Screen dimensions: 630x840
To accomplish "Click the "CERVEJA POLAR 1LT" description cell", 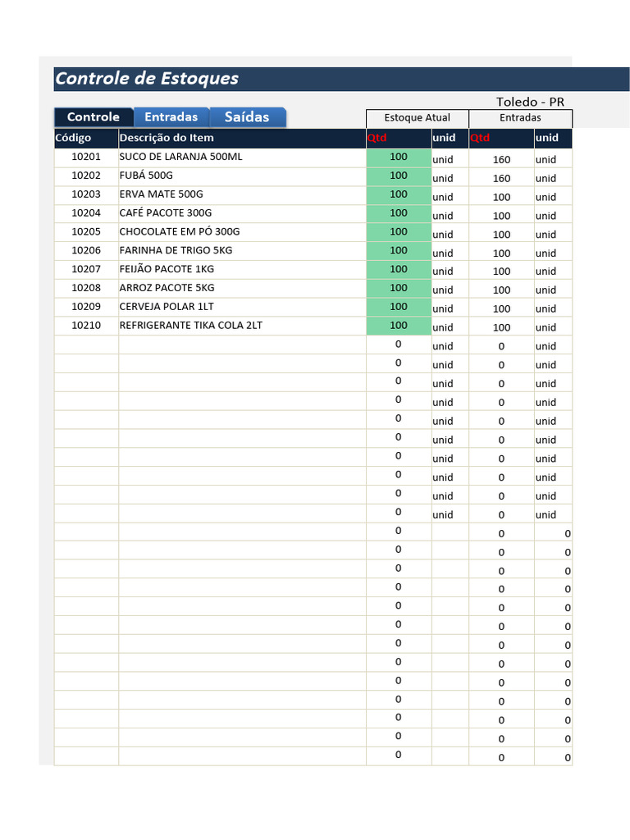I will (x=169, y=307).
